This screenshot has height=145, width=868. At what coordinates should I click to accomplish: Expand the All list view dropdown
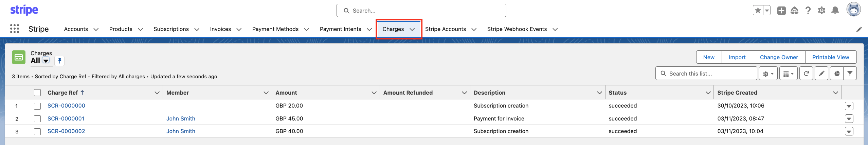click(46, 61)
